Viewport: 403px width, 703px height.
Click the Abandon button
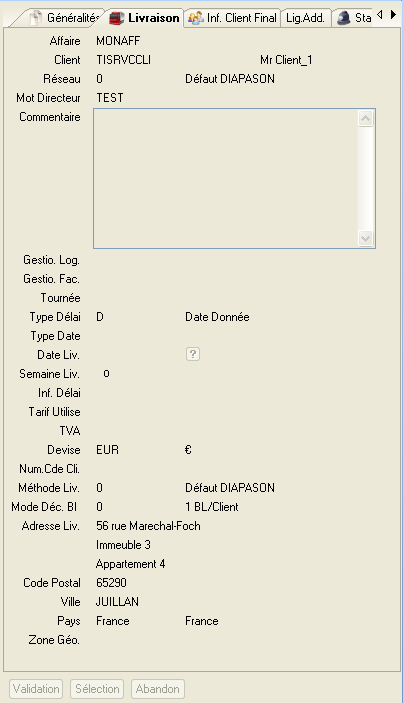[158, 689]
